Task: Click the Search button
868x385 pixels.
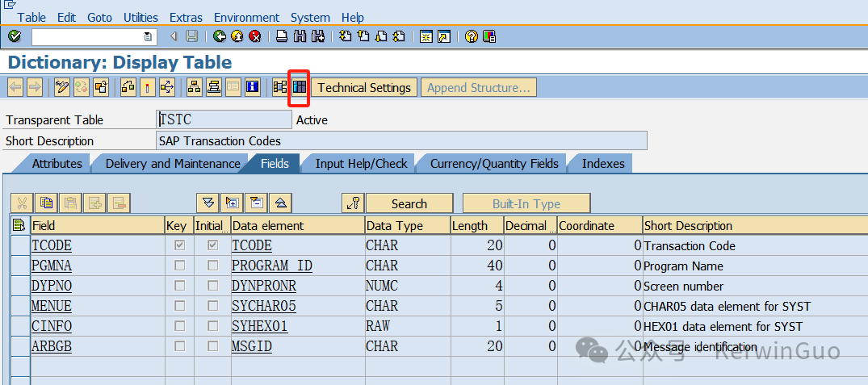Action: pos(409,203)
